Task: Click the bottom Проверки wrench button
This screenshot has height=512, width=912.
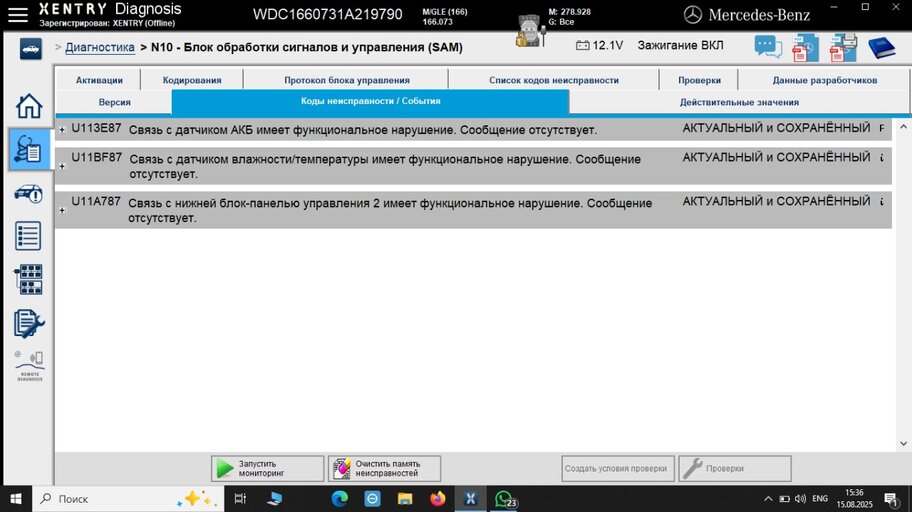Action: coord(735,468)
